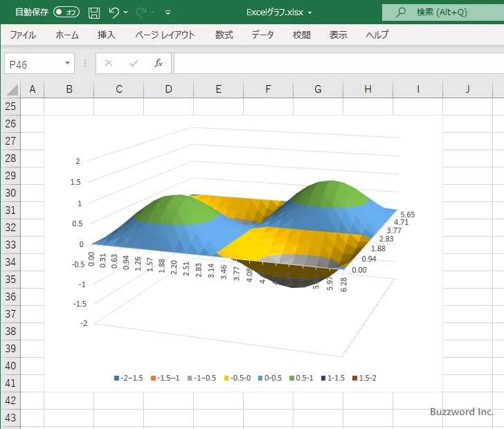
Task: Click legend swatch for -1.5–-1 series
Action: [153, 378]
